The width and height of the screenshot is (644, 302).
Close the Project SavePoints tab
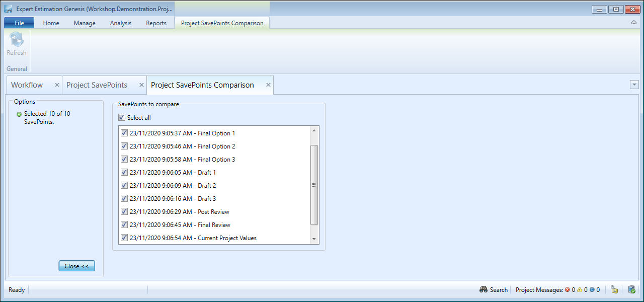(141, 85)
